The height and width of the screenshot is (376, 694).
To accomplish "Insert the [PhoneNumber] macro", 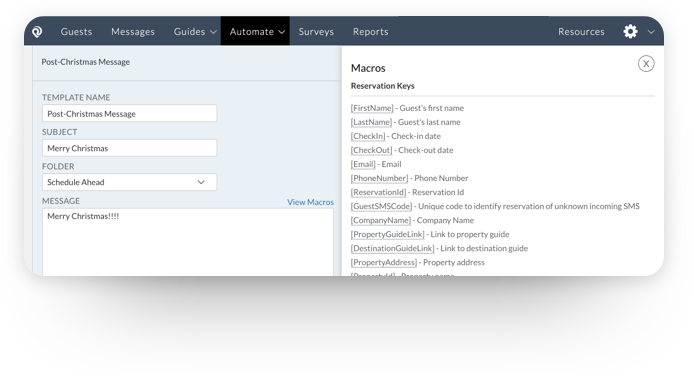I will coord(379,178).
